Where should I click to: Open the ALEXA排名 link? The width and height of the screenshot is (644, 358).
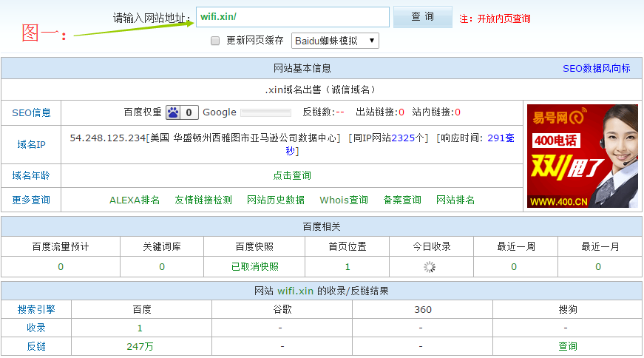pos(135,200)
